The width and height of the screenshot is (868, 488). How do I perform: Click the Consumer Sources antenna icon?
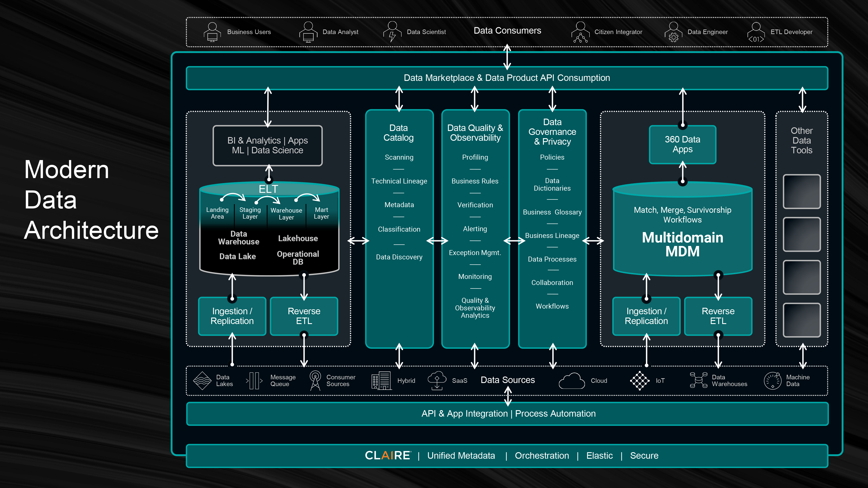pyautogui.click(x=315, y=381)
